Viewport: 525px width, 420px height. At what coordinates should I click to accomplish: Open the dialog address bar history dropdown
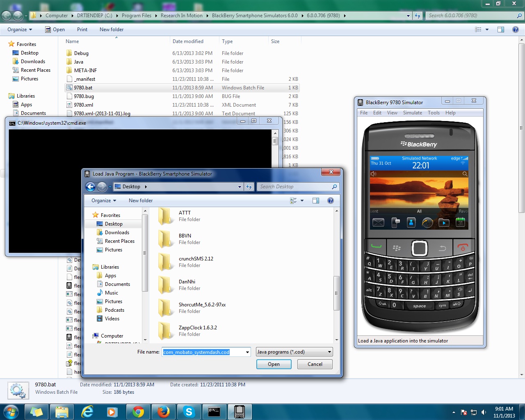point(240,187)
